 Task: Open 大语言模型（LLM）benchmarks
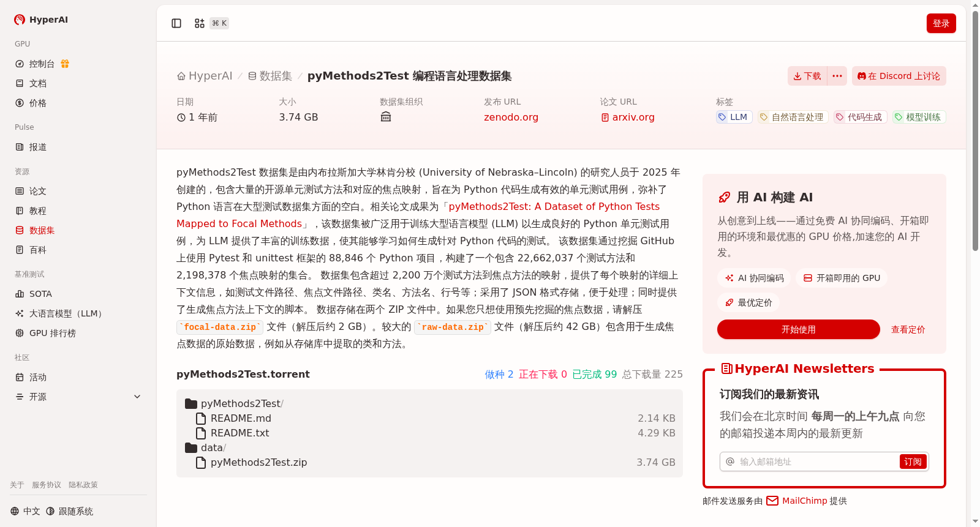pyautogui.click(x=67, y=313)
